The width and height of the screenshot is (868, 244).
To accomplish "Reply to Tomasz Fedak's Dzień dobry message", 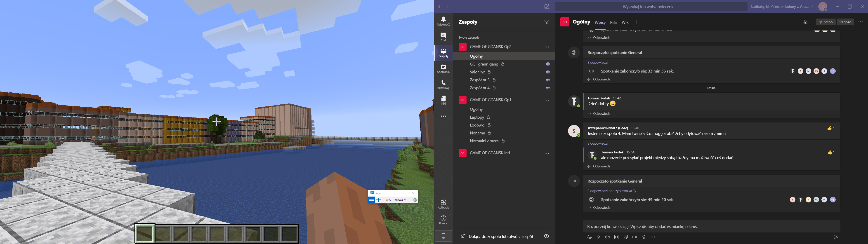I will pos(599,114).
